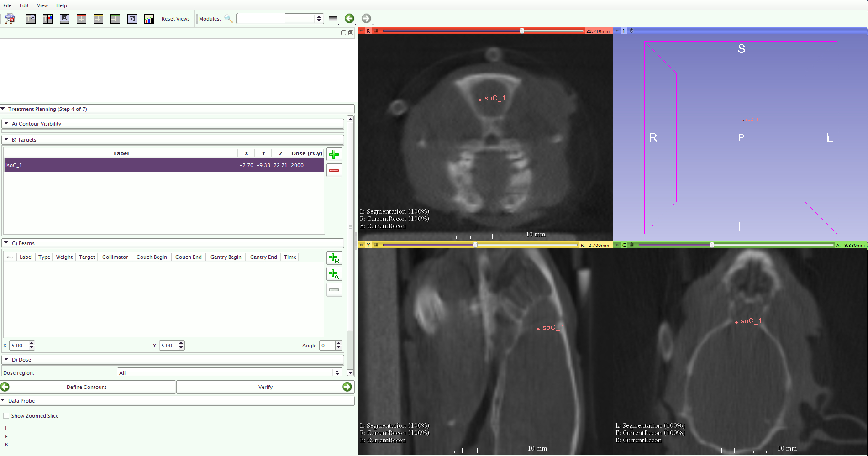This screenshot has width=868, height=456.
Task: Open the Edit menu
Action: point(24,5)
